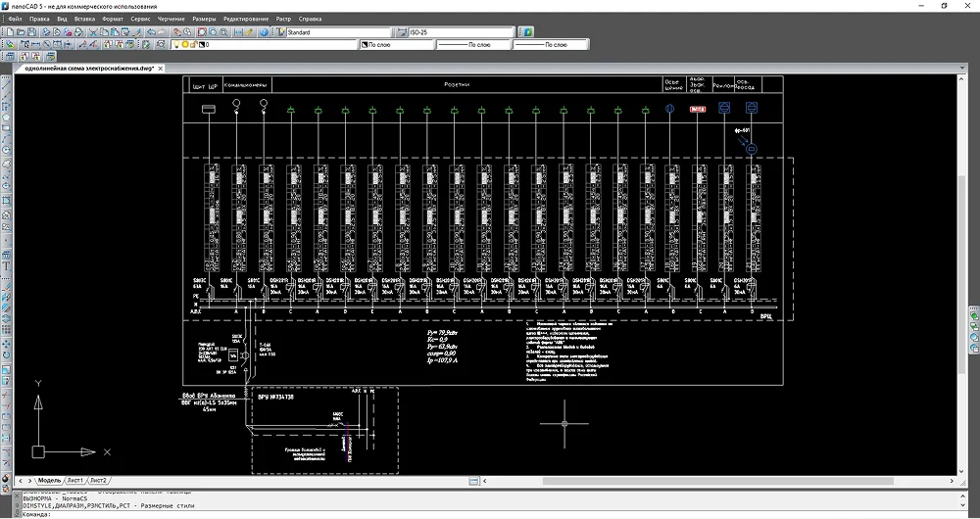Click the Save file icon

pos(32,32)
